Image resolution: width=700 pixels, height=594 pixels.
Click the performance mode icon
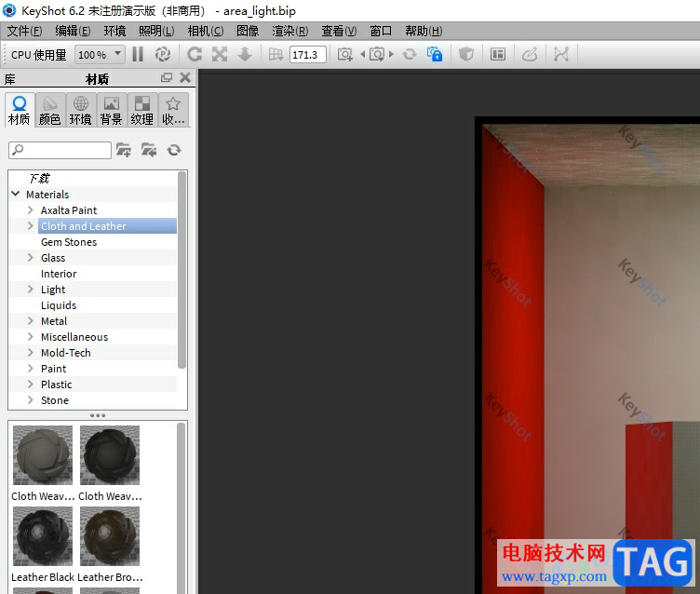click(163, 55)
